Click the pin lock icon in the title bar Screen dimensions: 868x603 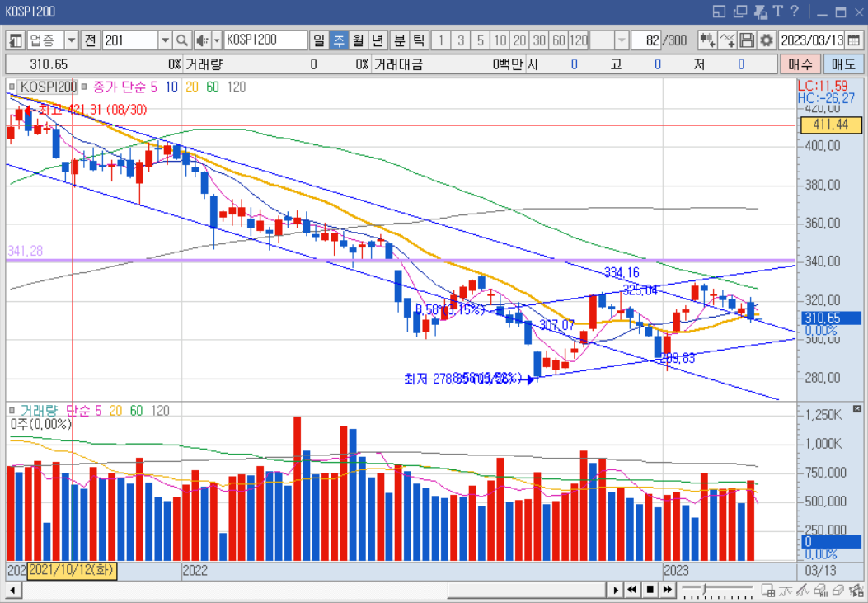pos(761,11)
